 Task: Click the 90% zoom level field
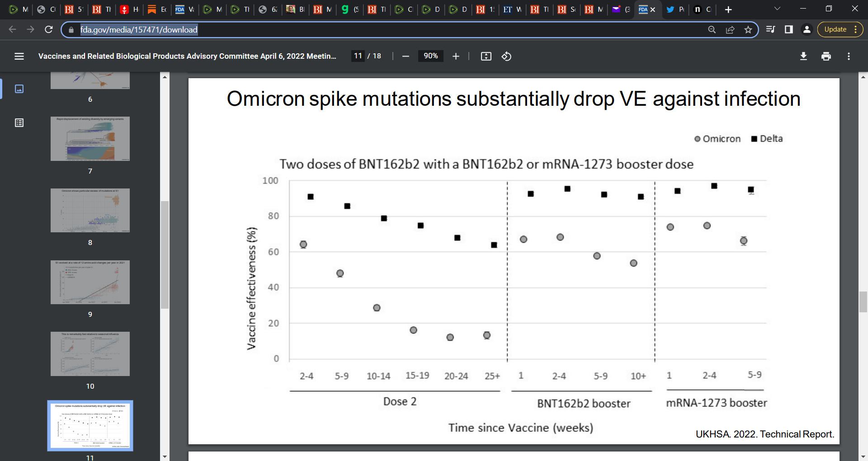coord(430,56)
